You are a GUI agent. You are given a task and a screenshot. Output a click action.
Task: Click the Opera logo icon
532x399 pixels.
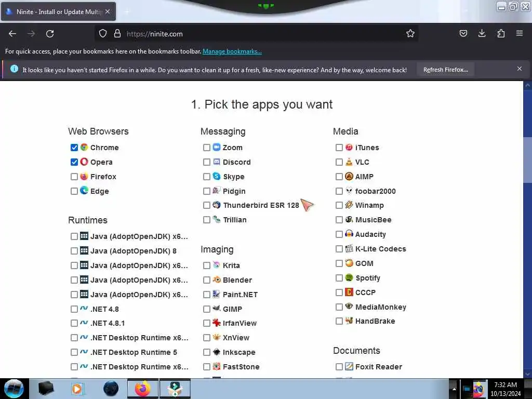(84, 162)
